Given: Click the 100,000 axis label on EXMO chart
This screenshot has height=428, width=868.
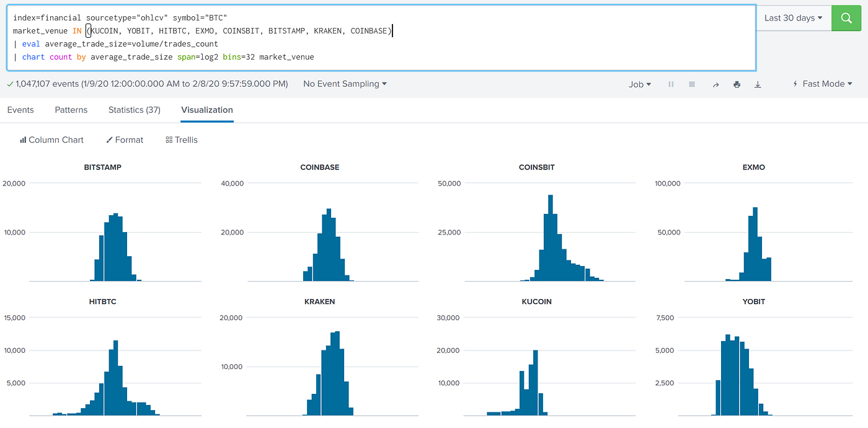Looking at the screenshot, I should click(x=668, y=183).
